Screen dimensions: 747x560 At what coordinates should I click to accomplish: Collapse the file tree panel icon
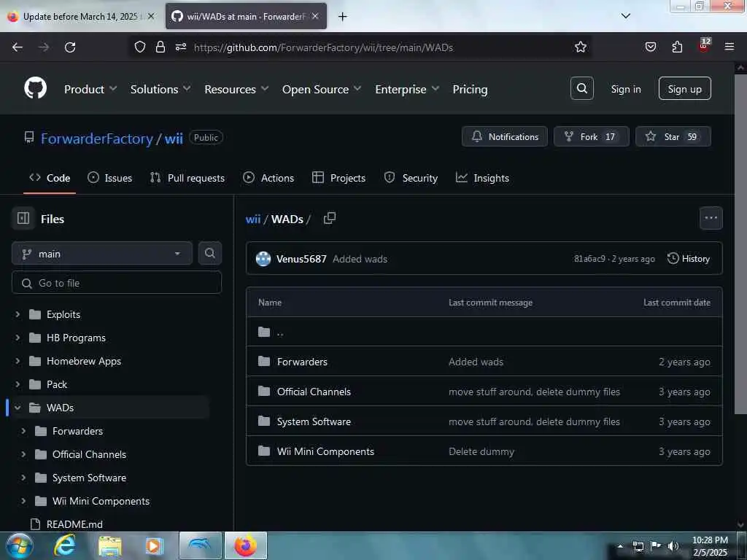coord(23,219)
